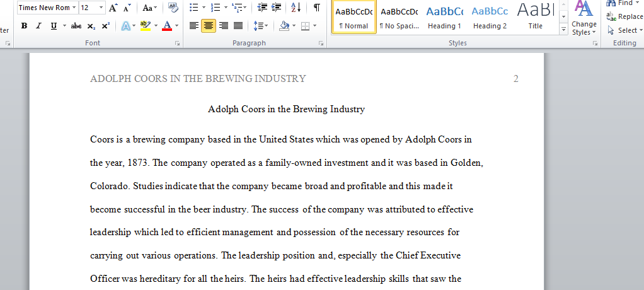
Task: Apply Text Effects with the glowing A icon
Action: pos(125,26)
